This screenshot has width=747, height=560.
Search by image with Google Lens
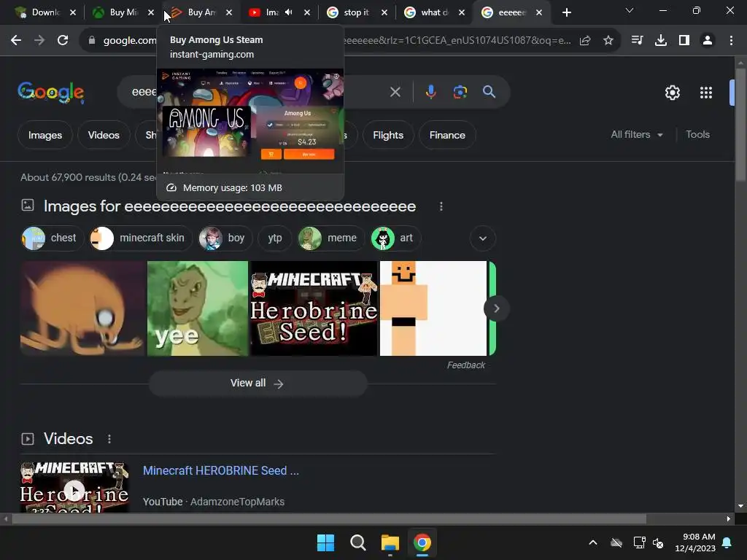[460, 92]
